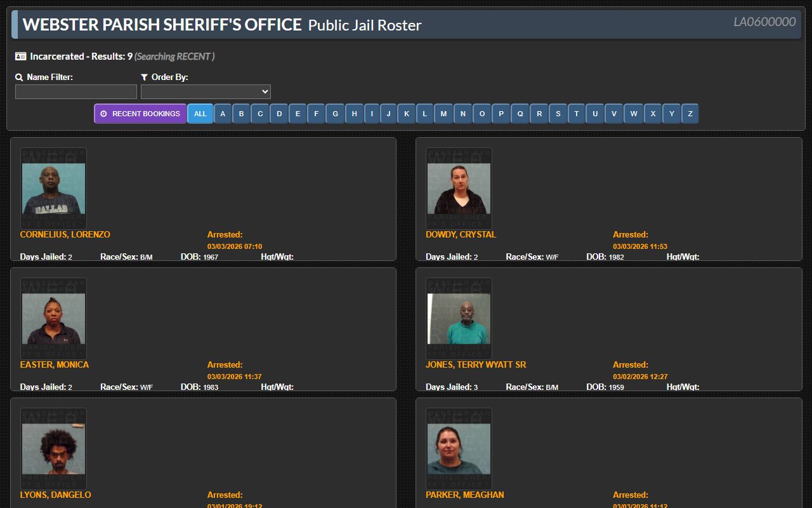
Task: Filter roster by letter I
Action: click(372, 114)
